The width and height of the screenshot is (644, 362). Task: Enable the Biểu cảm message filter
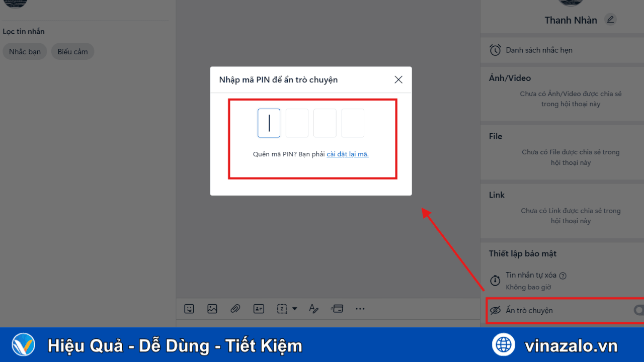tap(72, 51)
